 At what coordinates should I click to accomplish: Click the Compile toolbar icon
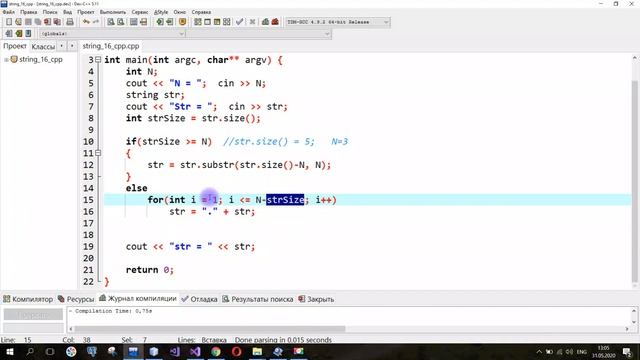[198, 22]
